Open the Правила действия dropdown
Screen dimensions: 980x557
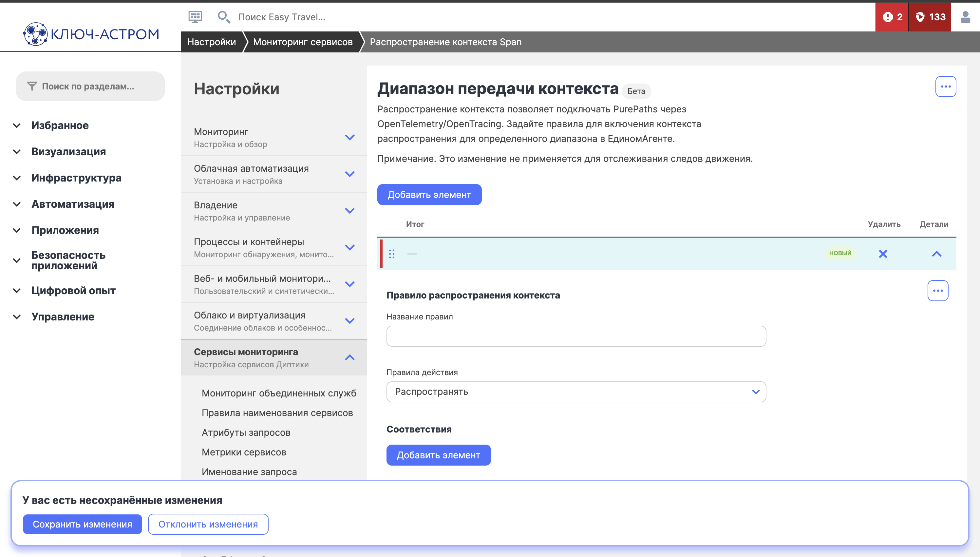[x=576, y=392]
